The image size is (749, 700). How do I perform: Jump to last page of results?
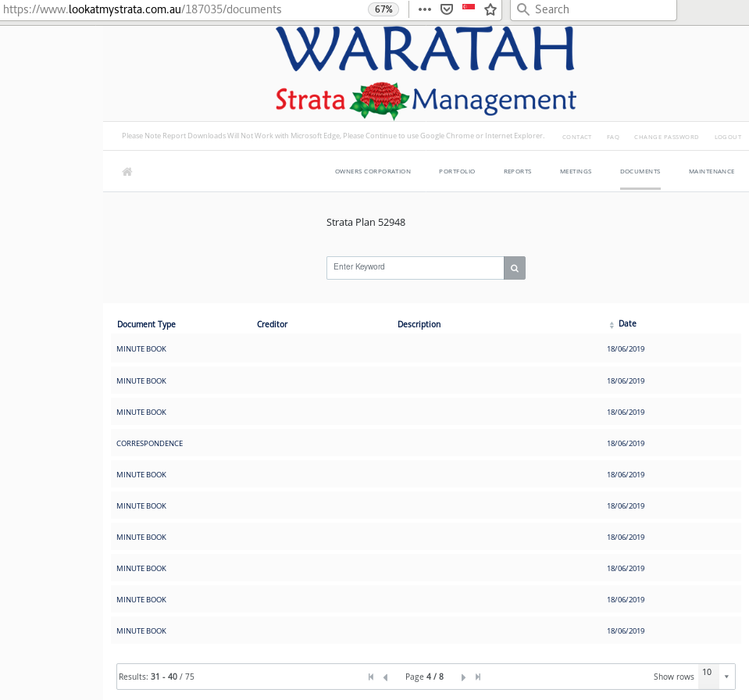tap(478, 677)
